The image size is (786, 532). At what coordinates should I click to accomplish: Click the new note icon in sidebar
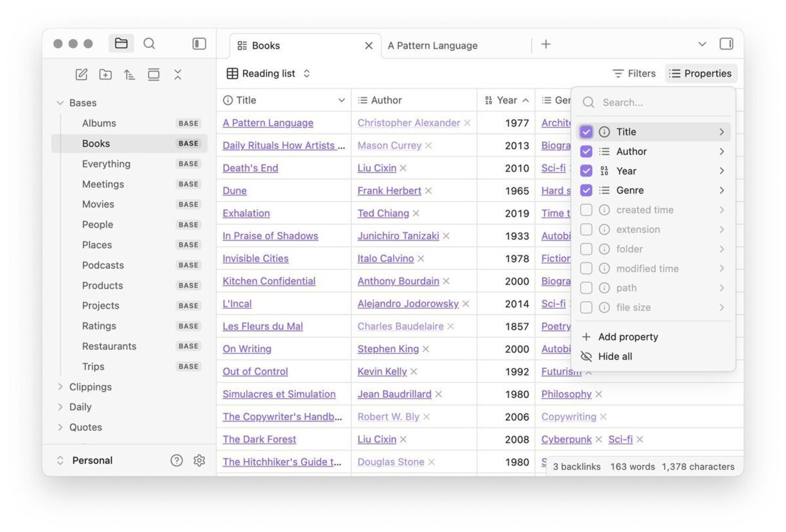(x=82, y=74)
